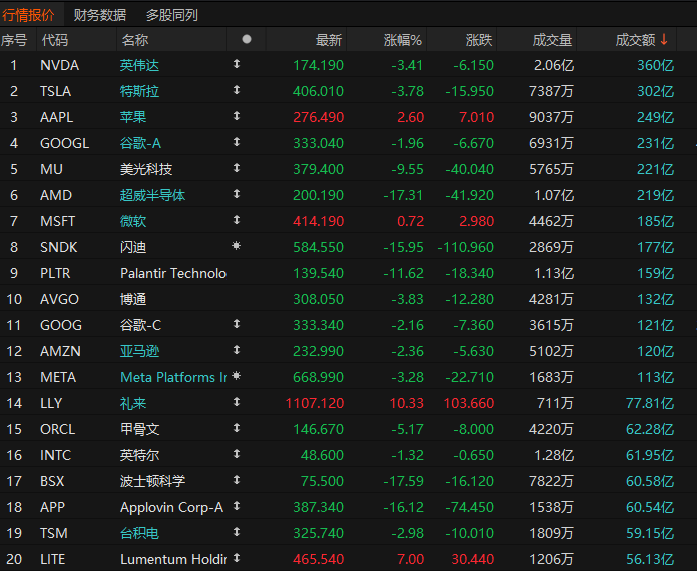This screenshot has height=571, width=697.
Task: Select the MU ticker code
Action: pyautogui.click(x=52, y=169)
